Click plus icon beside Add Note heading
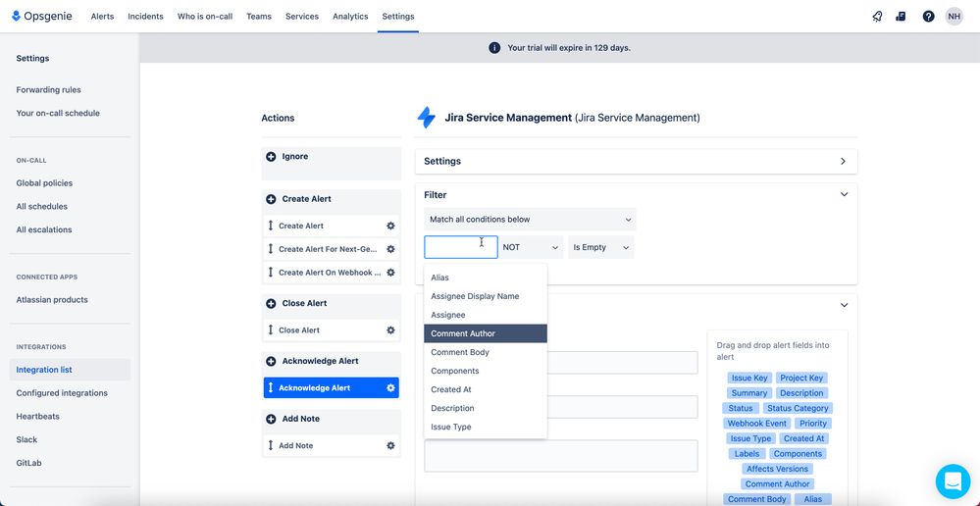The image size is (980, 506). [x=271, y=419]
